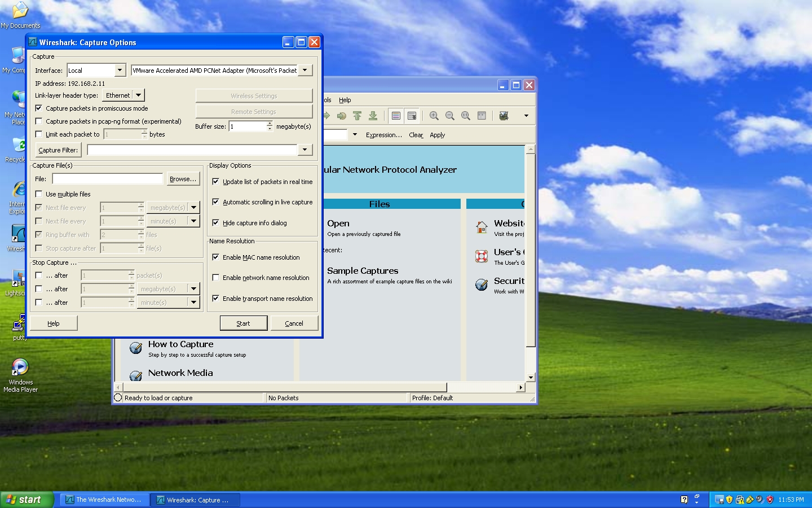812x508 pixels.
Task: Toggle the Colorize packet list icon
Action: coord(396,116)
